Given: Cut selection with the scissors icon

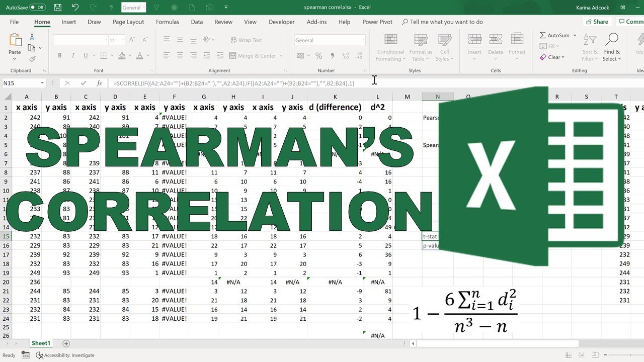Looking at the screenshot, I should [x=32, y=37].
